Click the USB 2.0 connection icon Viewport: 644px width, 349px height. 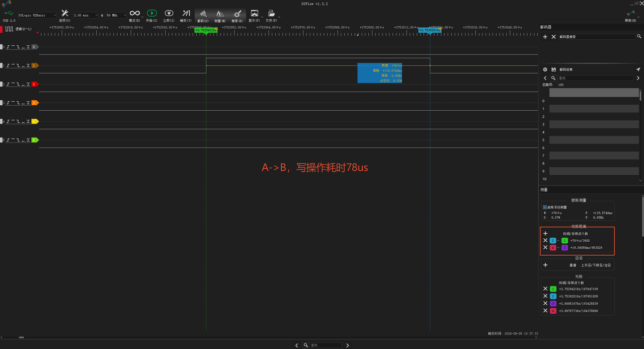coord(9,14)
